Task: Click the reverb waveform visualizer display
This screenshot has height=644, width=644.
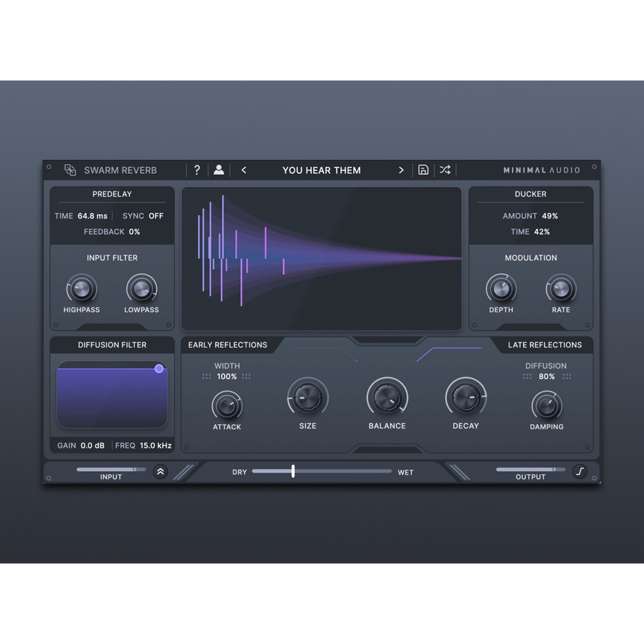Action: pyautogui.click(x=321, y=258)
